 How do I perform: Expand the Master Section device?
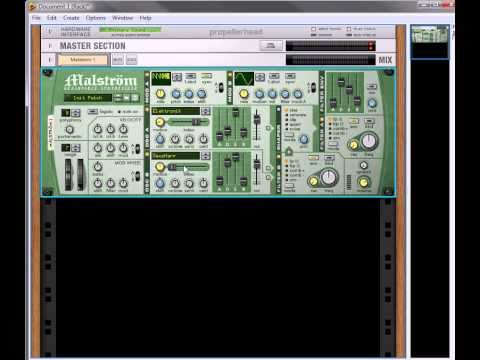(50, 46)
